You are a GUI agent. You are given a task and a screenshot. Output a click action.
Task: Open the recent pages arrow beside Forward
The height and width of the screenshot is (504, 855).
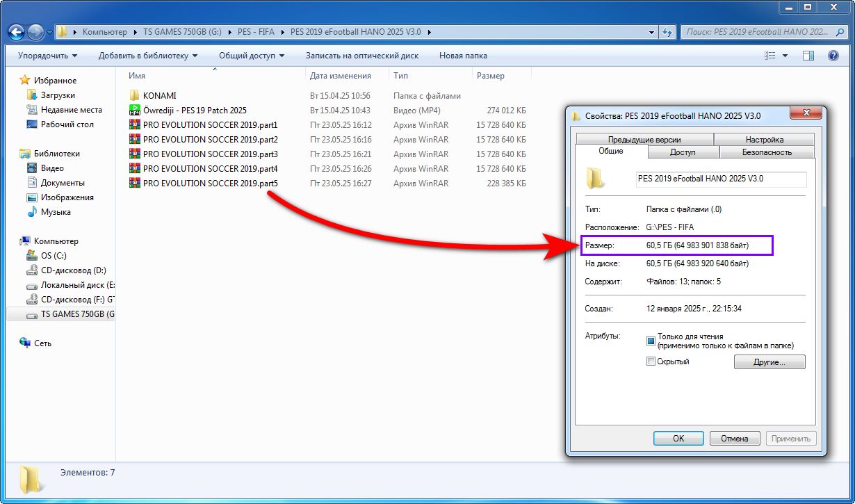[x=51, y=32]
